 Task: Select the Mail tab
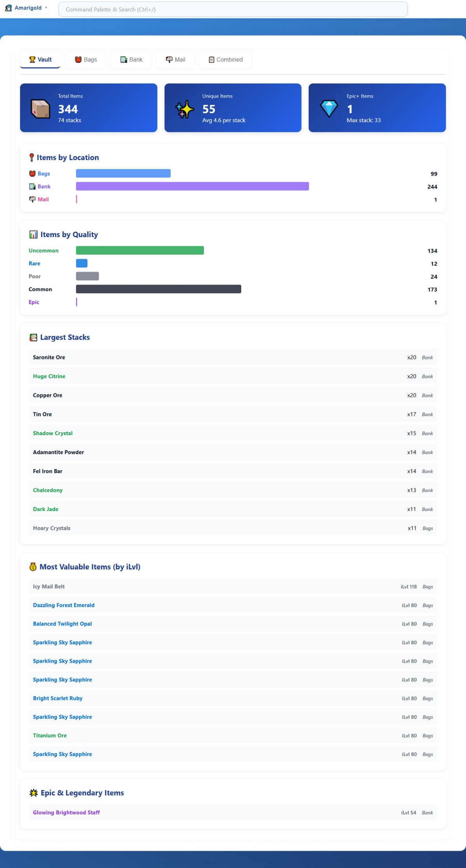pos(175,60)
